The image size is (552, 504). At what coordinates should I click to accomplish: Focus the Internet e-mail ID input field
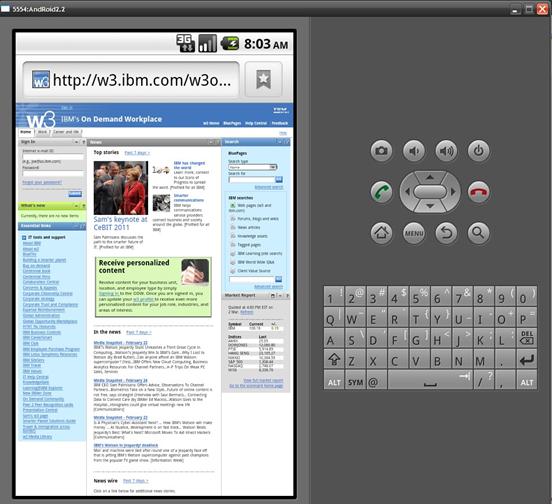53,157
